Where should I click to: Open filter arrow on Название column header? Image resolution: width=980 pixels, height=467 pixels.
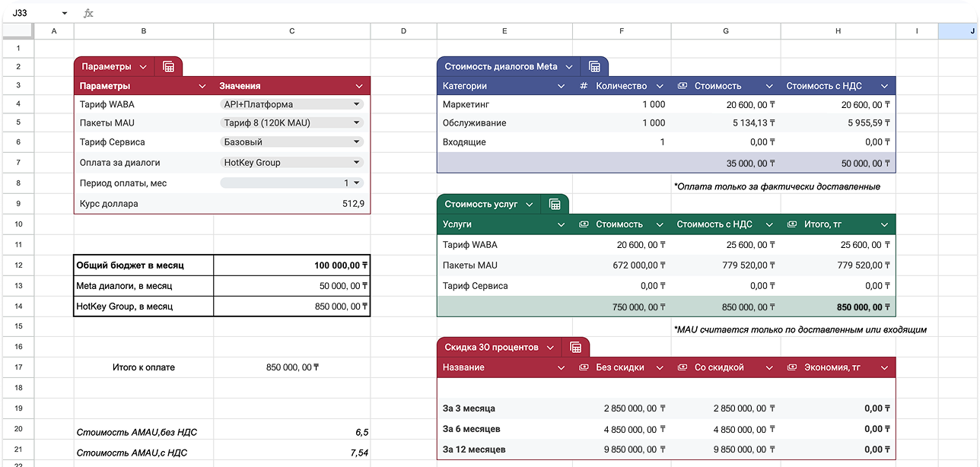(x=562, y=367)
